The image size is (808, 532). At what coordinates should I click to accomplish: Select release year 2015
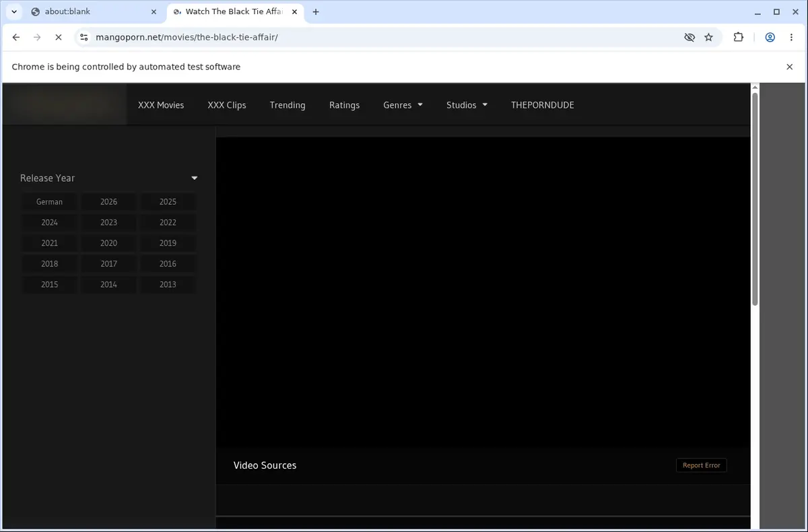coord(50,285)
